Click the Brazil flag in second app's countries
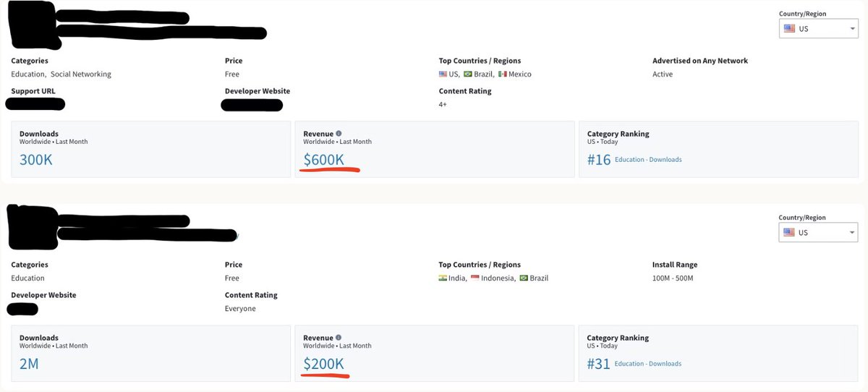 [x=524, y=278]
